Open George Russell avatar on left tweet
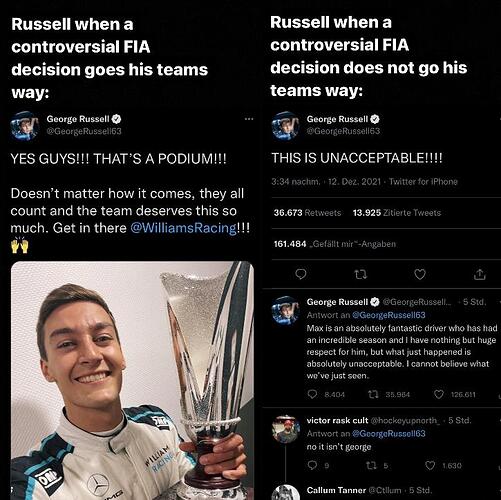Screen dimensions: 501x500 coord(25,126)
